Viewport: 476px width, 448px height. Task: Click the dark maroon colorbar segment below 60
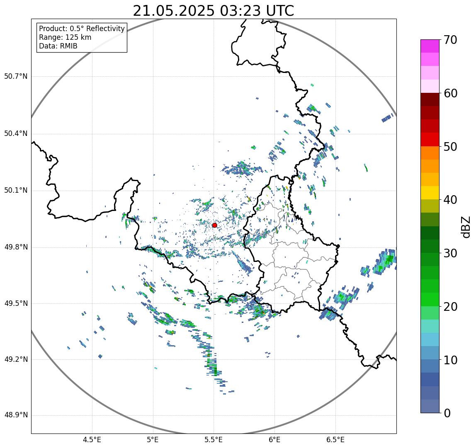pos(430,99)
